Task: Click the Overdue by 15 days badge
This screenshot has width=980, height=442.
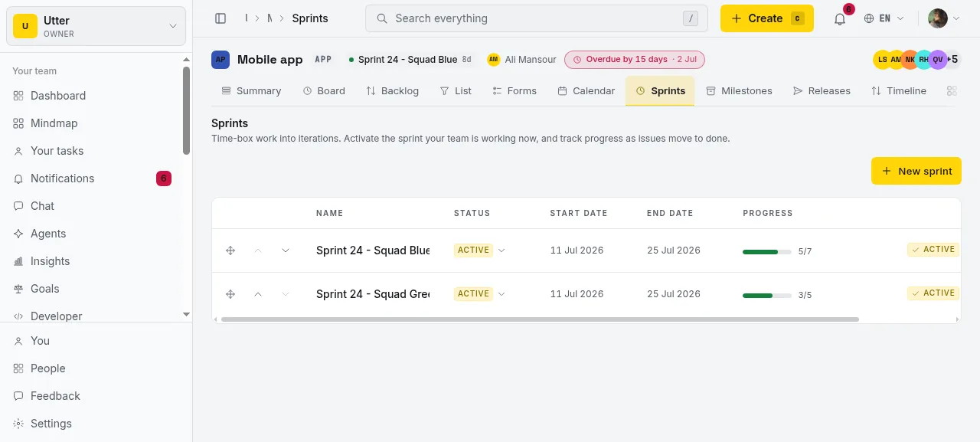Action: (x=635, y=60)
